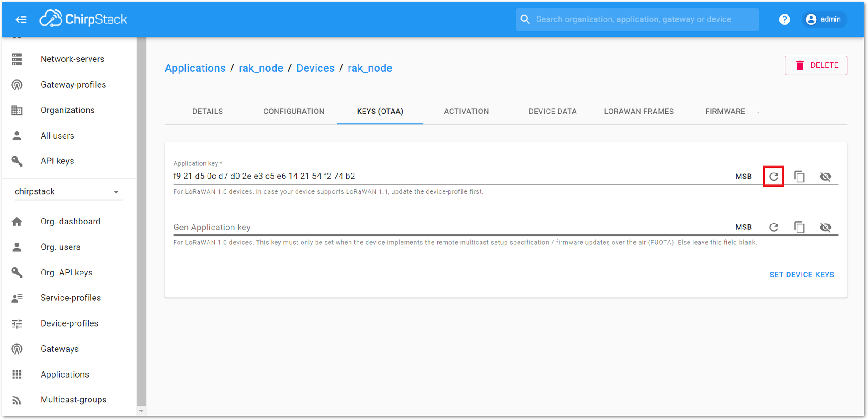Click the Service-profiles icon
The width and height of the screenshot is (868, 420).
coord(17,298)
